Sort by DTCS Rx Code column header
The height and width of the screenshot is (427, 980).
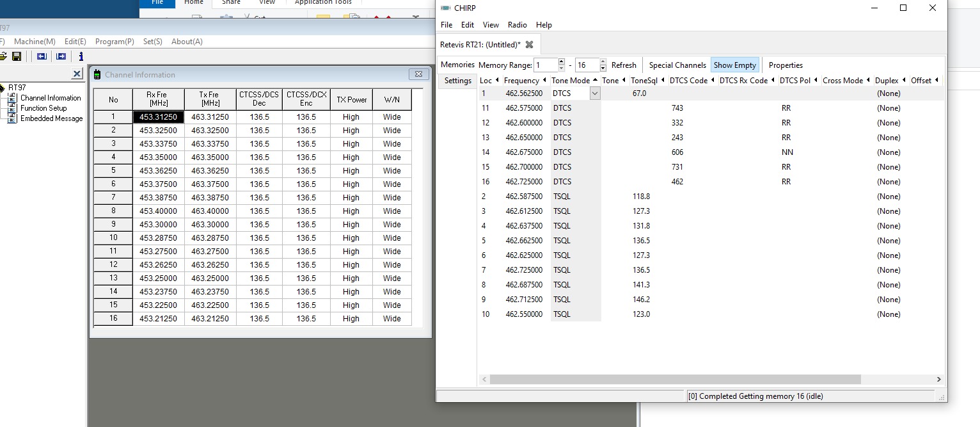[x=747, y=81]
